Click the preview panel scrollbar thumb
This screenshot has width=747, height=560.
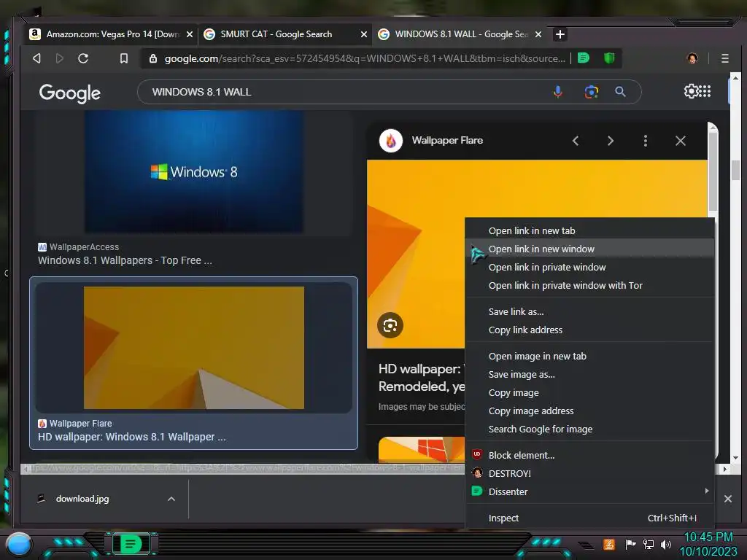click(x=712, y=171)
